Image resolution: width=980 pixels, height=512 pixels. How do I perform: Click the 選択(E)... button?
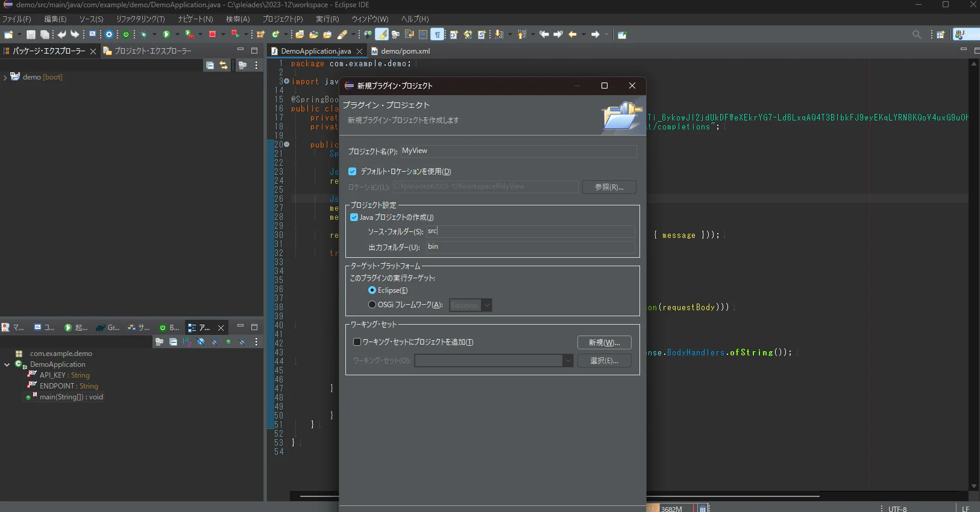(605, 361)
